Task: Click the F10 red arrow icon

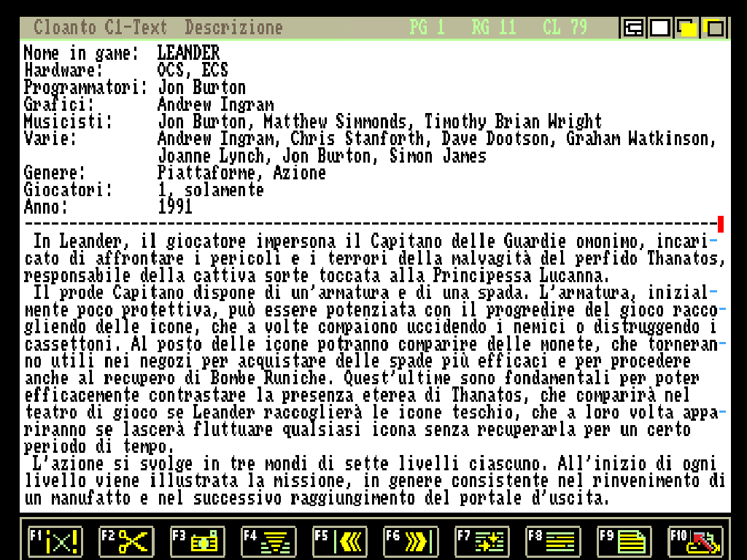Action: click(x=695, y=542)
